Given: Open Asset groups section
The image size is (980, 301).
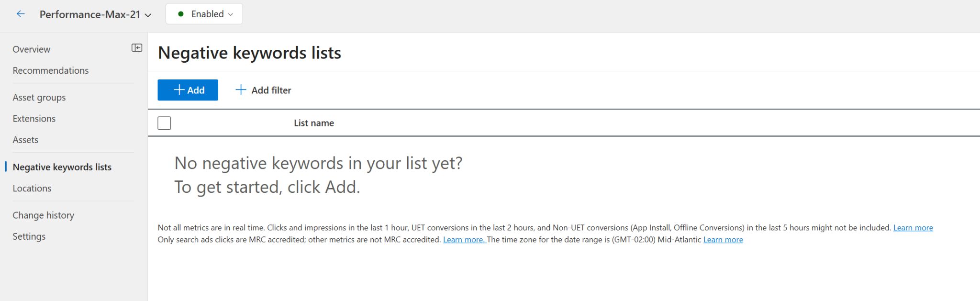Looking at the screenshot, I should click(39, 98).
